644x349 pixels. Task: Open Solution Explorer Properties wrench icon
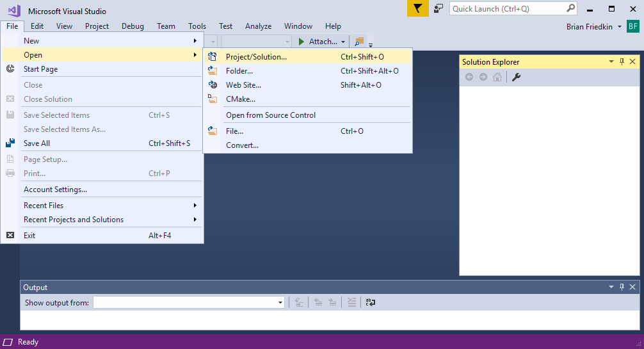pyautogui.click(x=516, y=77)
